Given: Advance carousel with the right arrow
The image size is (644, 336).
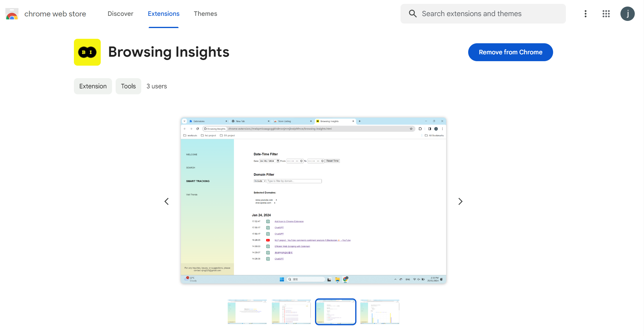Looking at the screenshot, I should pyautogui.click(x=460, y=201).
